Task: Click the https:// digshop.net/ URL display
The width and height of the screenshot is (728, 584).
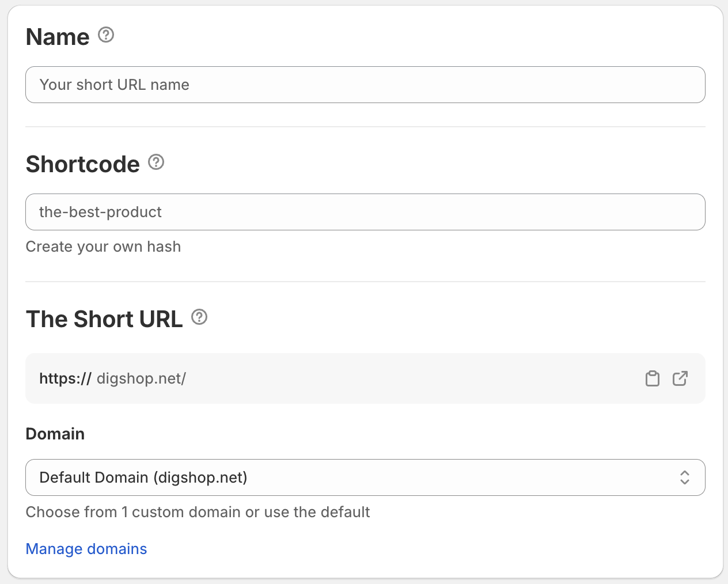Action: point(113,378)
